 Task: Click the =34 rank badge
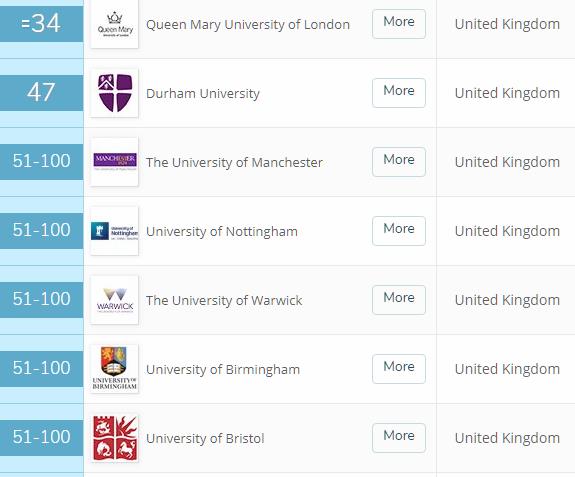pos(41,24)
